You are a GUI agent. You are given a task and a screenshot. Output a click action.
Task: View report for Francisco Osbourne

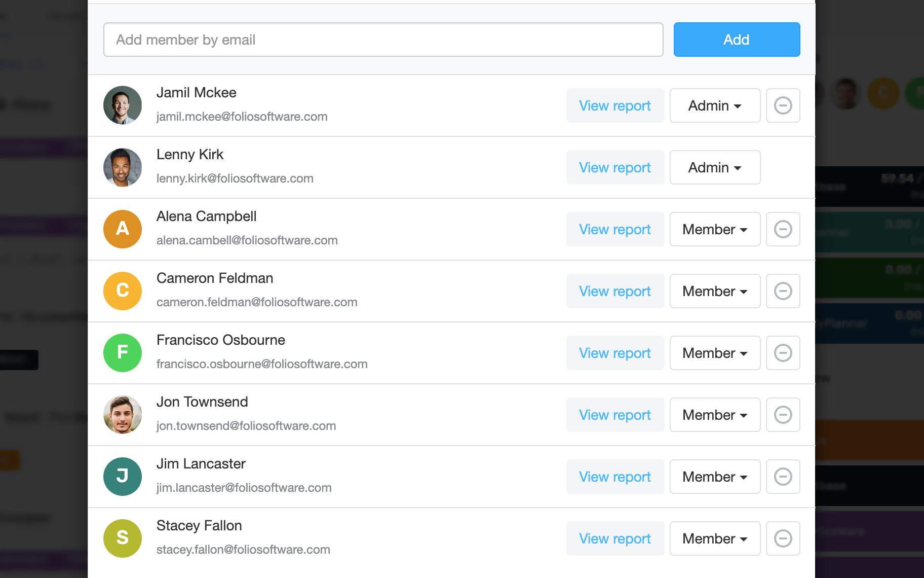[615, 353]
